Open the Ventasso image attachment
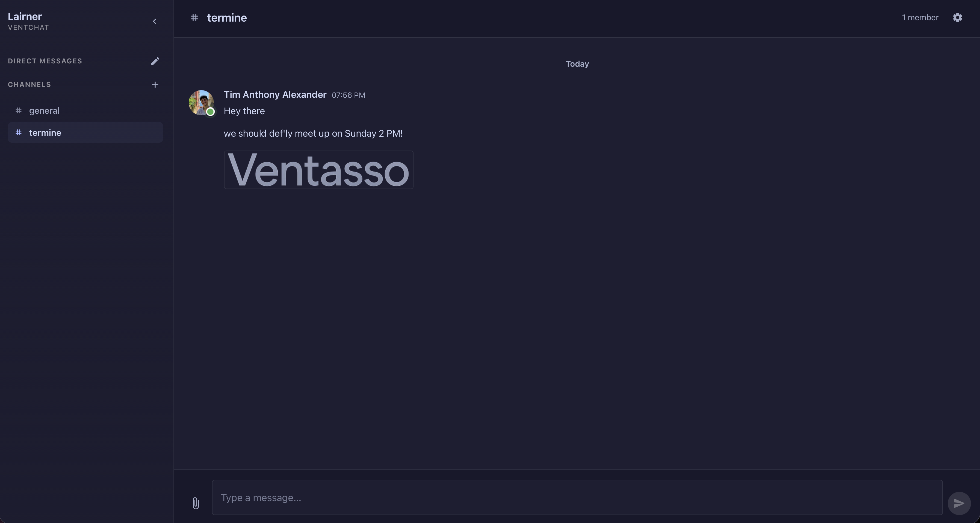The height and width of the screenshot is (523, 980). [318, 170]
